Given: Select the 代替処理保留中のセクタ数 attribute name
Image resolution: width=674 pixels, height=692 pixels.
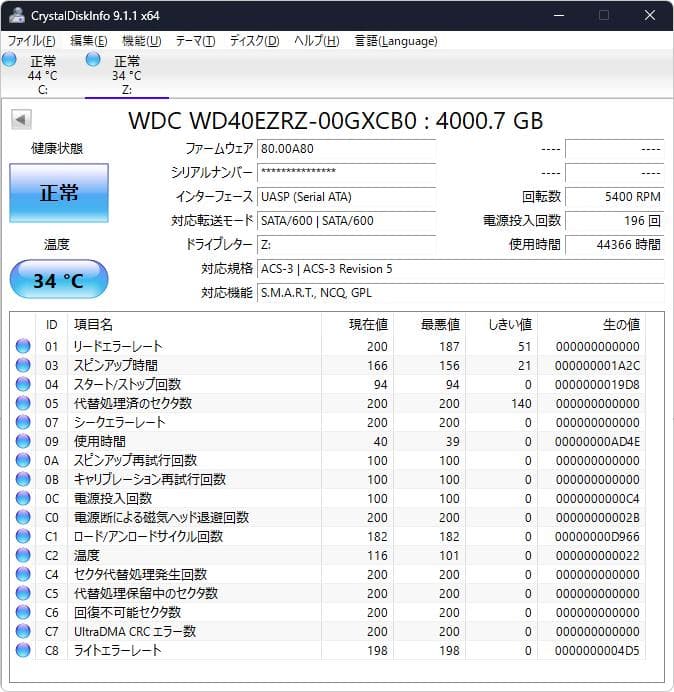Looking at the screenshot, I should tap(146, 593).
